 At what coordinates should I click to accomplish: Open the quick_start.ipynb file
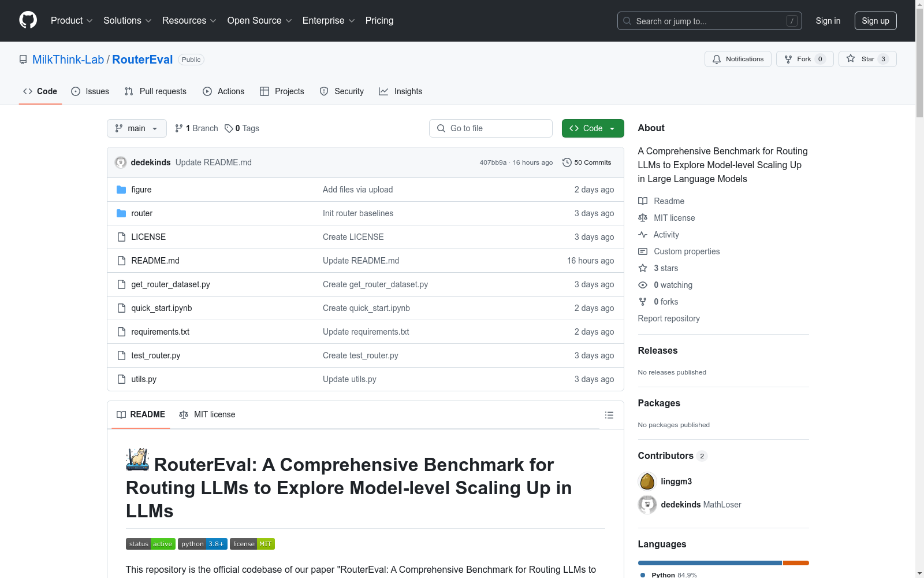tap(162, 308)
